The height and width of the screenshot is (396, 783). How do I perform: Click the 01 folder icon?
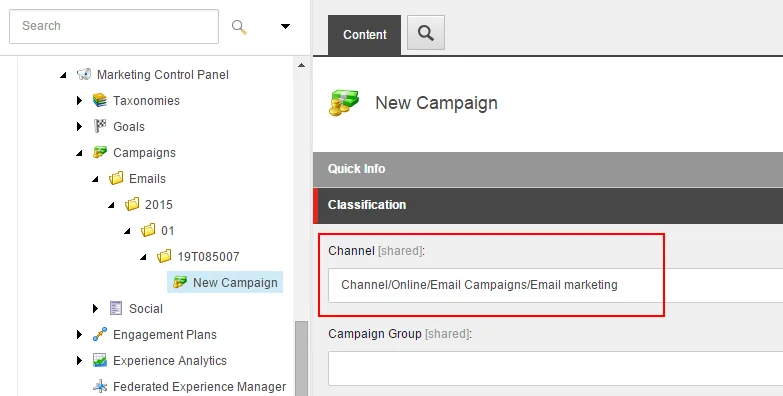point(148,230)
